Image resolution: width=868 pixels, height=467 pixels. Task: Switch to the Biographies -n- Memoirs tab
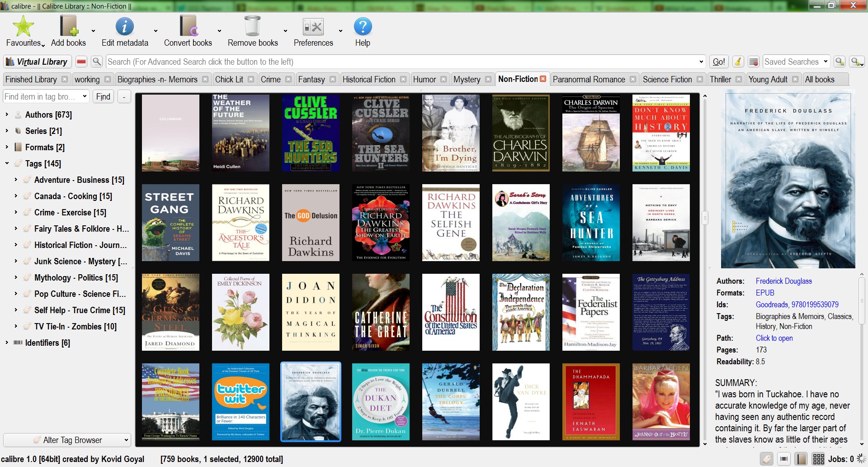coord(157,79)
